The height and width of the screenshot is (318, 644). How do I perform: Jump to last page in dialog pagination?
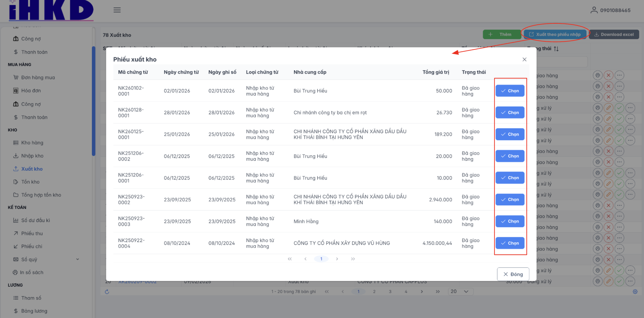[x=353, y=259]
